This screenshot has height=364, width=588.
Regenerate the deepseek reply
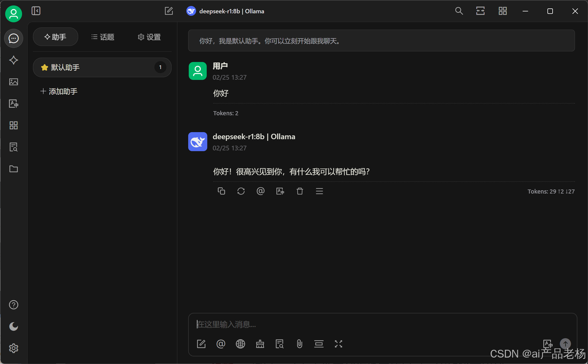241,191
